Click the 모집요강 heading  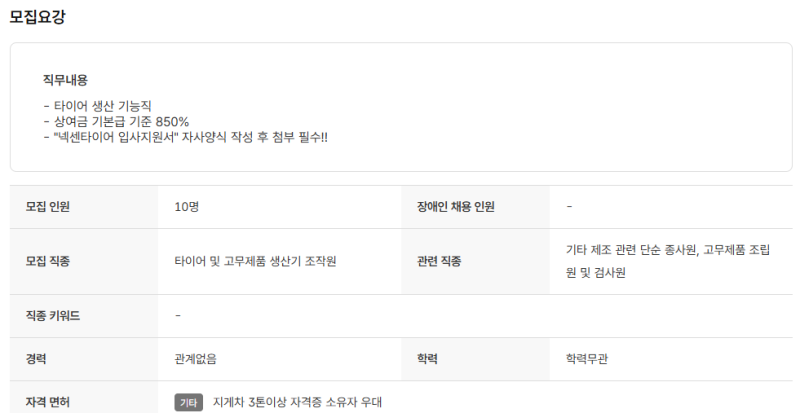pos(37,17)
